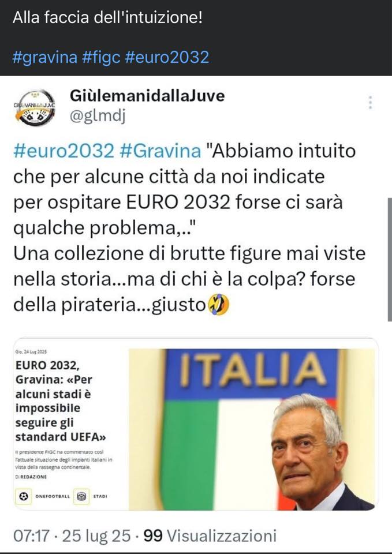Viewport: 392px width, 554px height.
Task: Click the OneFootball soccer ball icon
Action: point(23,496)
